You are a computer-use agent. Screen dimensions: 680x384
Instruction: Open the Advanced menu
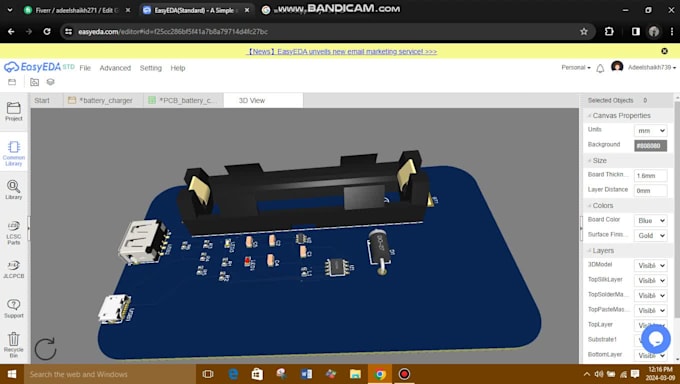pyautogui.click(x=115, y=68)
